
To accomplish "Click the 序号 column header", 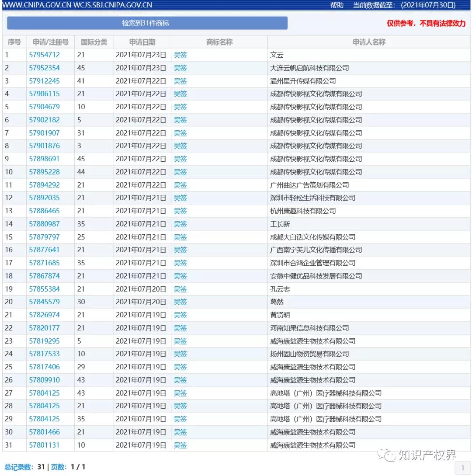I will (x=14, y=42).
